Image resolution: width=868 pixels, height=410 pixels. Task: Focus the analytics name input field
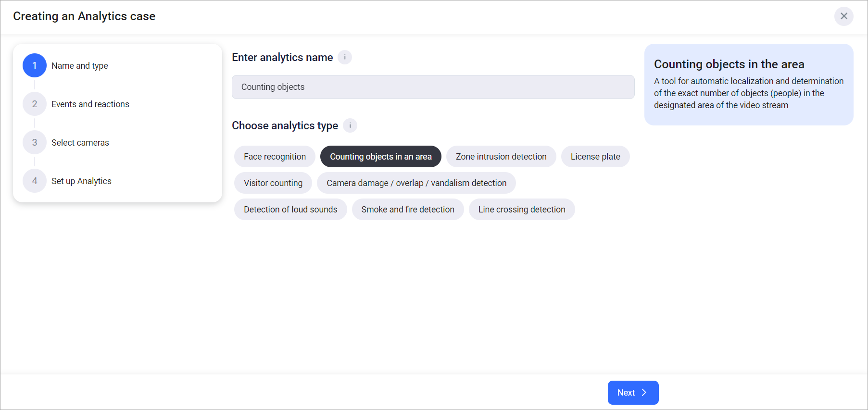click(433, 87)
